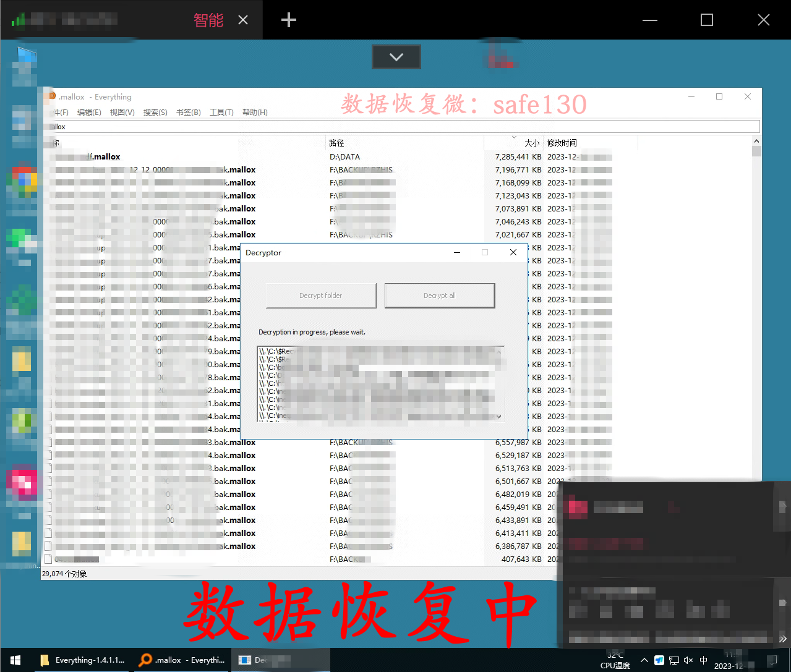Open the 搜索(S) menu in Everything
The height and width of the screenshot is (672, 791).
point(155,113)
